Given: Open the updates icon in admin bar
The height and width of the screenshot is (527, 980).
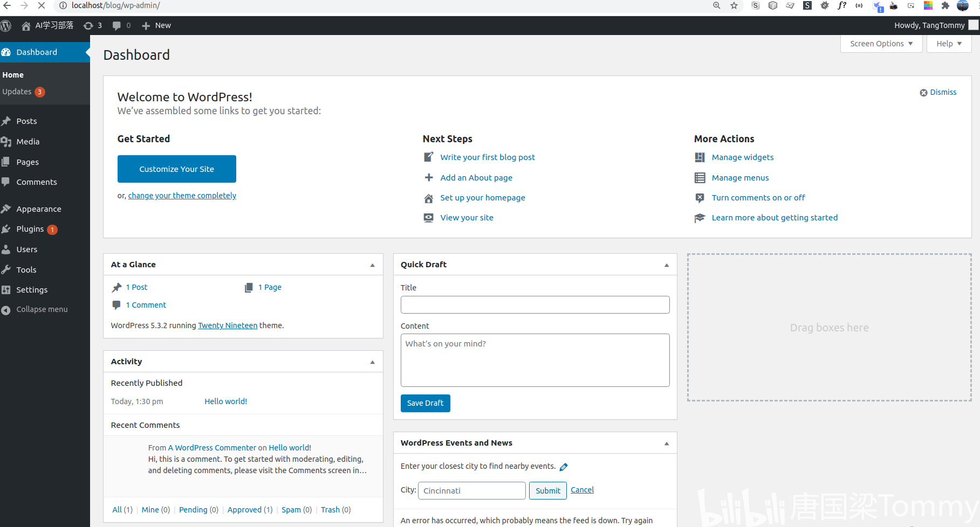Looking at the screenshot, I should coord(88,25).
